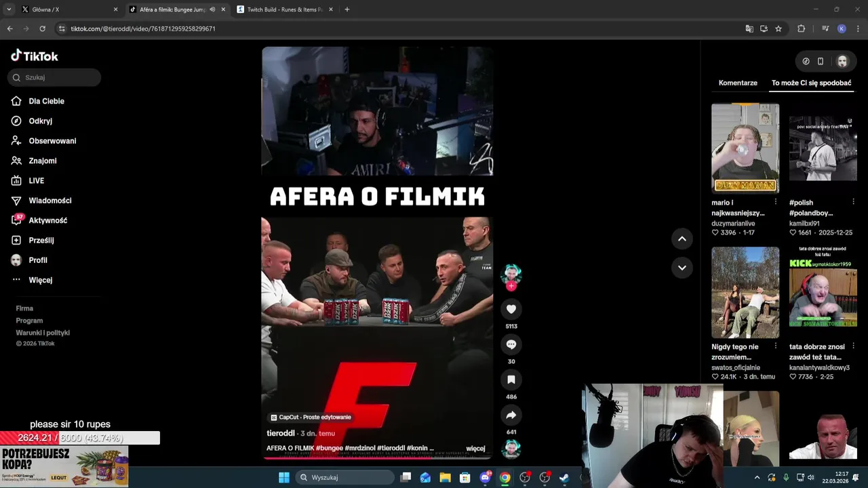Click the tiktok.com address bar URL

(143, 28)
